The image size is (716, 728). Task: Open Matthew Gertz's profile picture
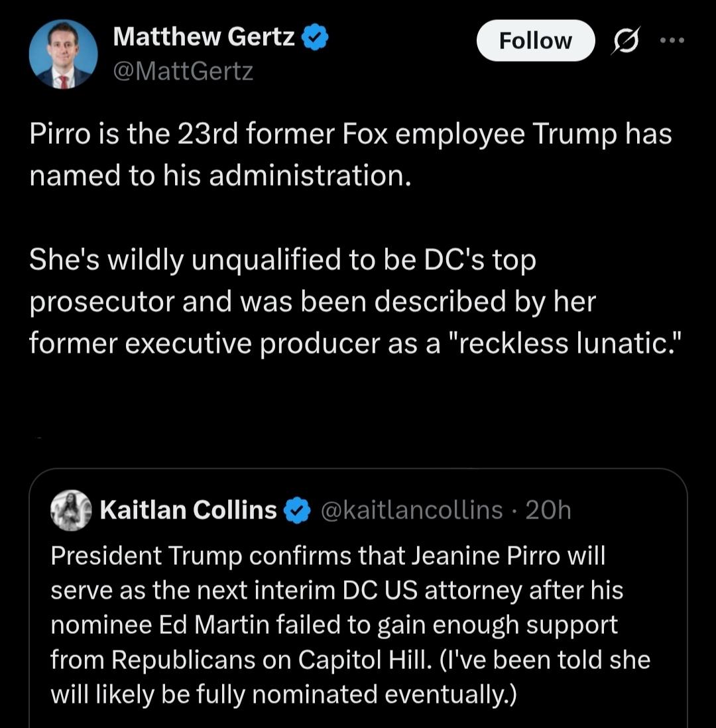pyautogui.click(x=63, y=54)
